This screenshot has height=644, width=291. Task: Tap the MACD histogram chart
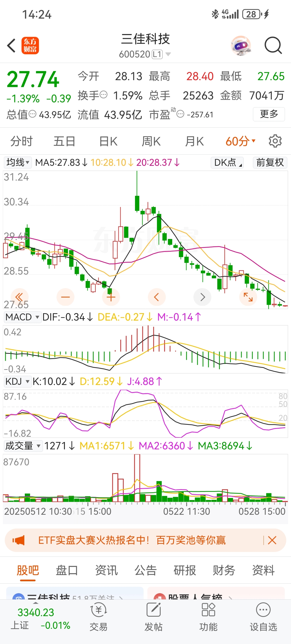click(145, 349)
